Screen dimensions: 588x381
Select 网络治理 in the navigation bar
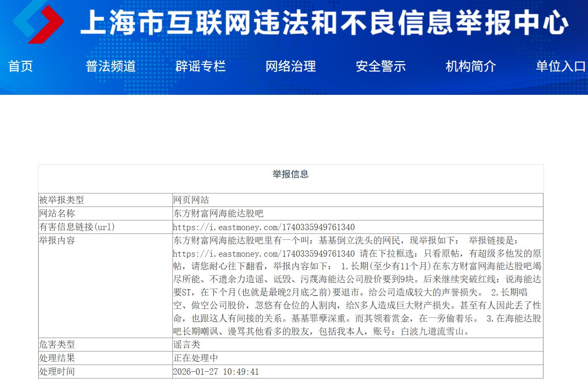point(291,66)
